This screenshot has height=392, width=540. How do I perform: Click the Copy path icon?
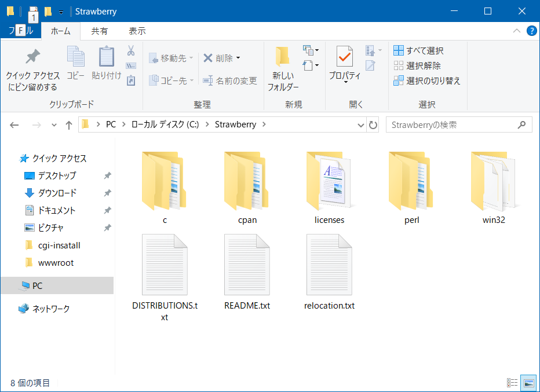[131, 65]
